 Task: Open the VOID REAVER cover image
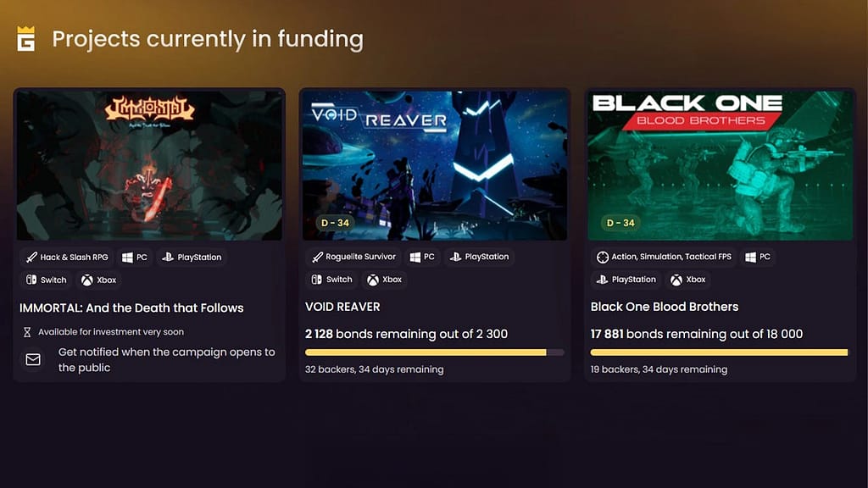(x=435, y=165)
